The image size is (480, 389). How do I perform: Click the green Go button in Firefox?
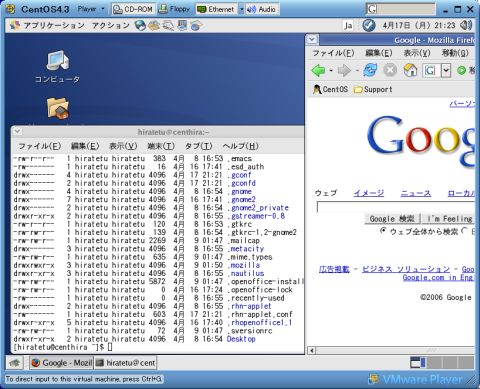pyautogui.click(x=462, y=70)
